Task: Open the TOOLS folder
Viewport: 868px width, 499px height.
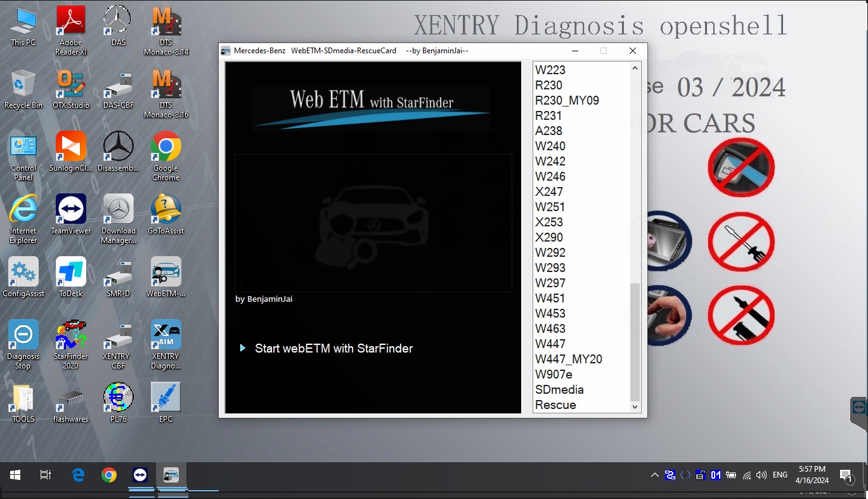Action: click(x=23, y=403)
